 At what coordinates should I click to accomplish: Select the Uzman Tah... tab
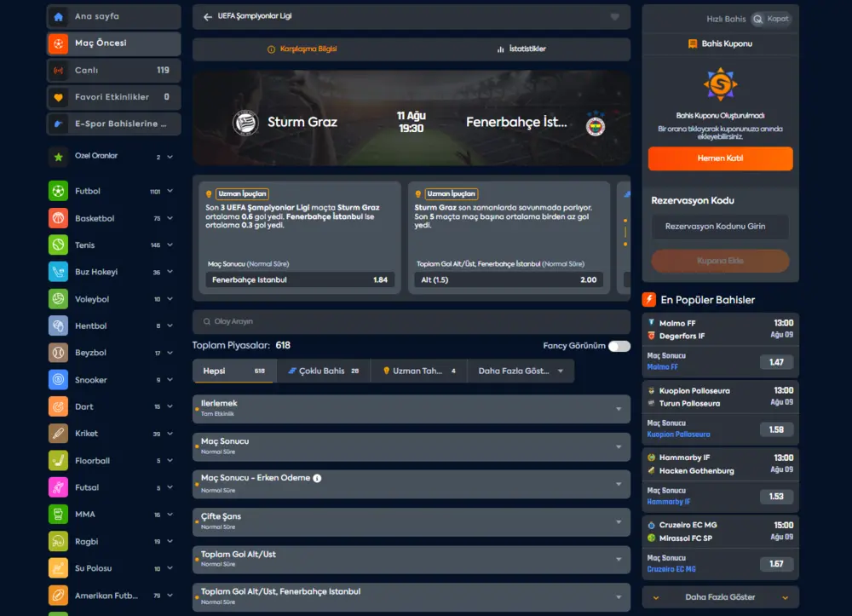click(419, 371)
